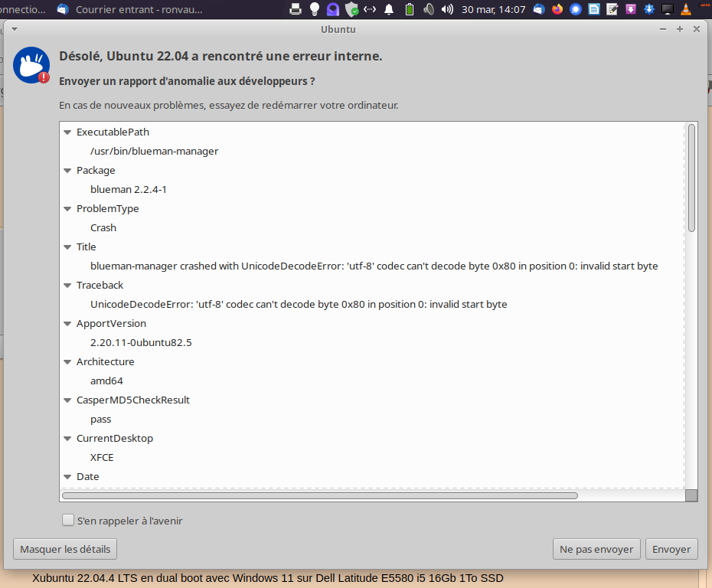The width and height of the screenshot is (712, 588).
Task: Collapse the CurrentDesktop entry
Action: pos(67,439)
